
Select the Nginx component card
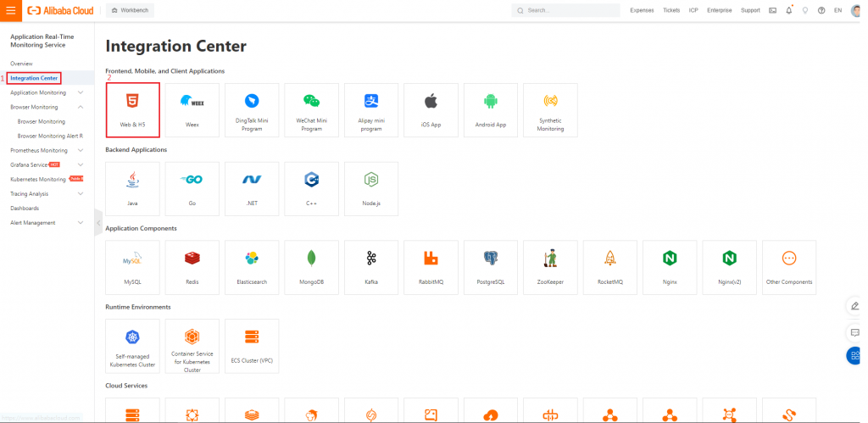pyautogui.click(x=670, y=267)
